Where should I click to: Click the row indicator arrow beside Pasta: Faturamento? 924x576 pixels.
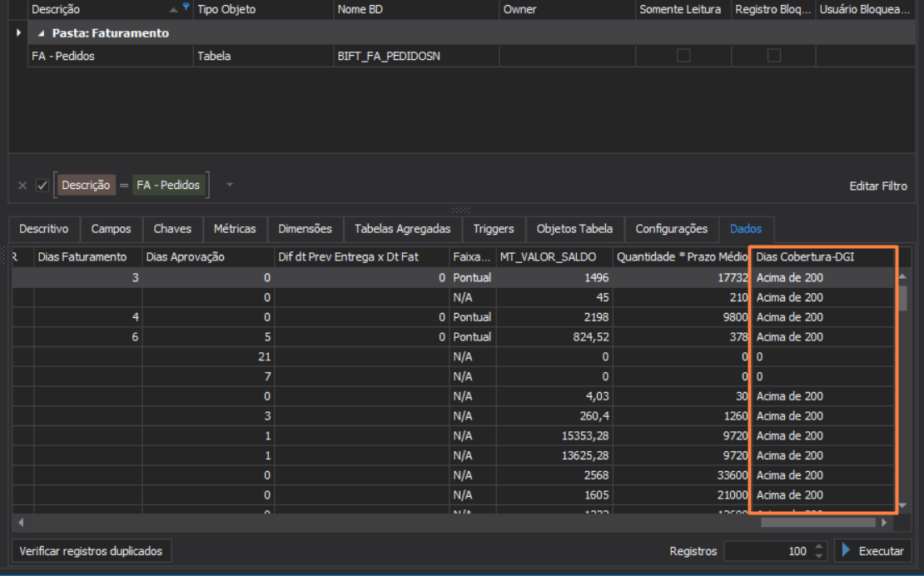18,33
